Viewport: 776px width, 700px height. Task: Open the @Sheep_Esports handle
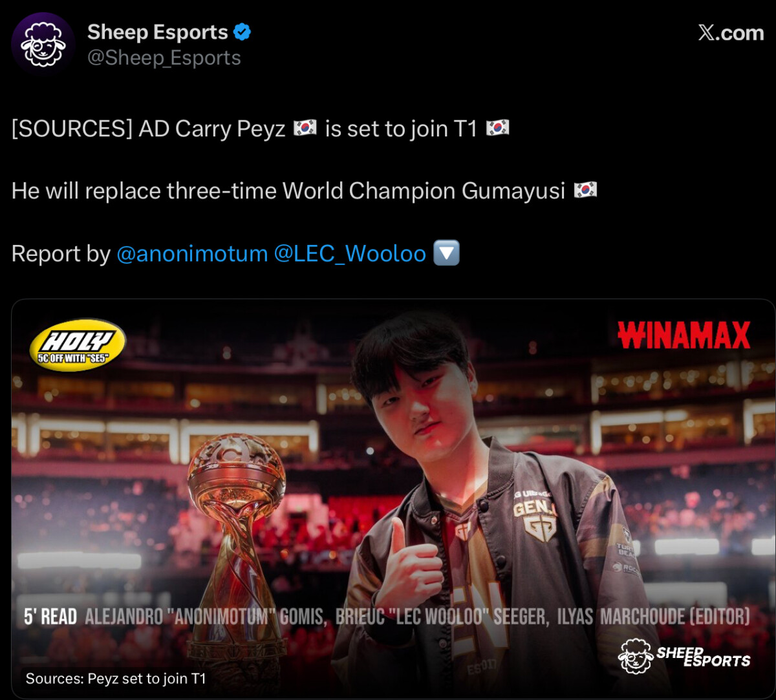(x=164, y=58)
